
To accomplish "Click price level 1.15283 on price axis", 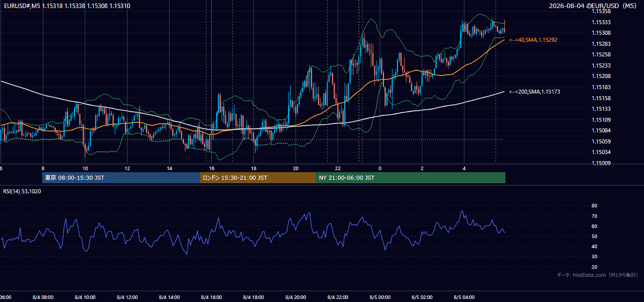I will [601, 44].
